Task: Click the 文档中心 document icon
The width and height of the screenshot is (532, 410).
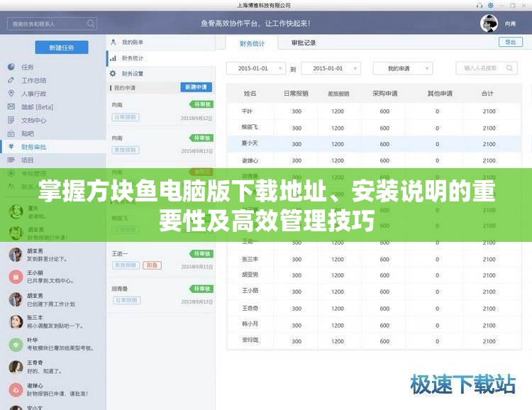Action: point(11,120)
